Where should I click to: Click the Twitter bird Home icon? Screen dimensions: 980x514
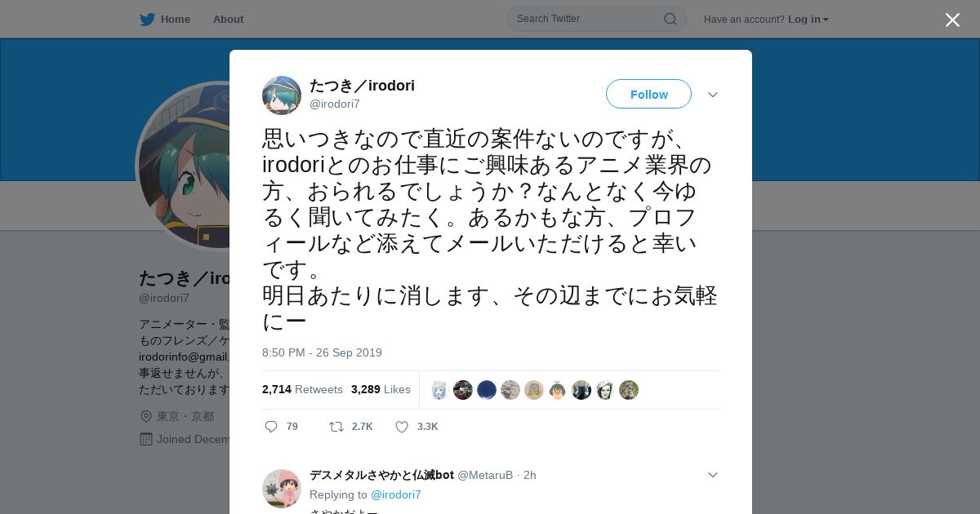point(147,19)
